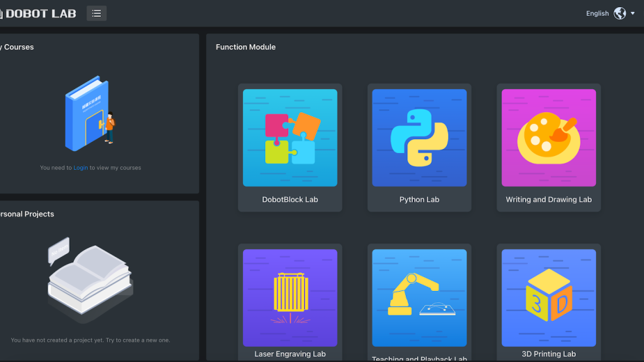This screenshot has height=362, width=644.
Task: Click the globe language icon
Action: tap(620, 13)
